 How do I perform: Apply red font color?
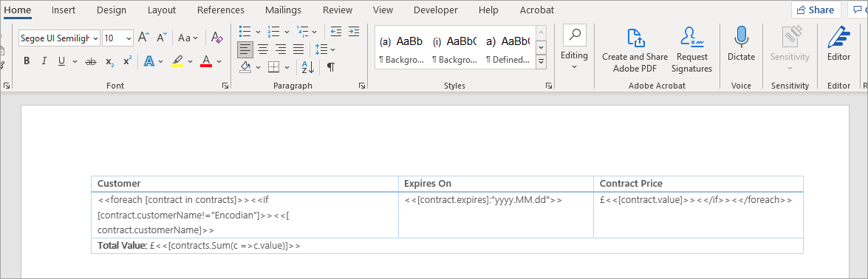tap(206, 61)
